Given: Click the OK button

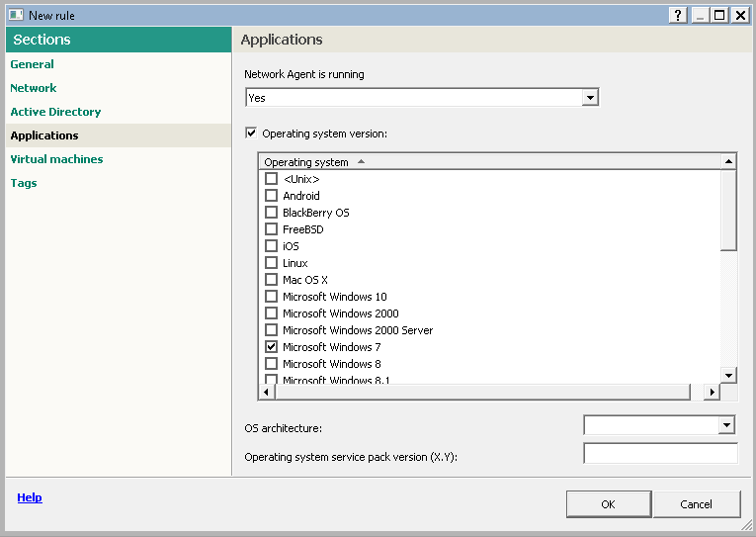Looking at the screenshot, I should click(x=609, y=504).
